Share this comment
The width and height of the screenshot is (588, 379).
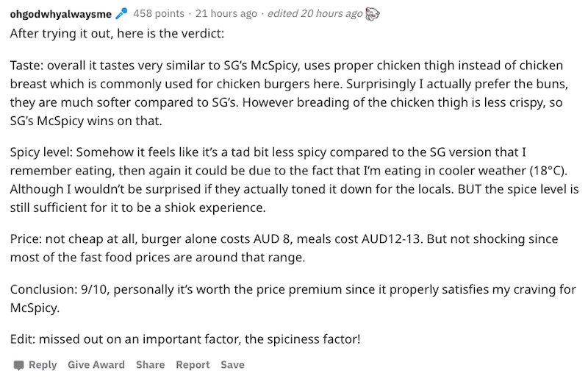[150, 365]
